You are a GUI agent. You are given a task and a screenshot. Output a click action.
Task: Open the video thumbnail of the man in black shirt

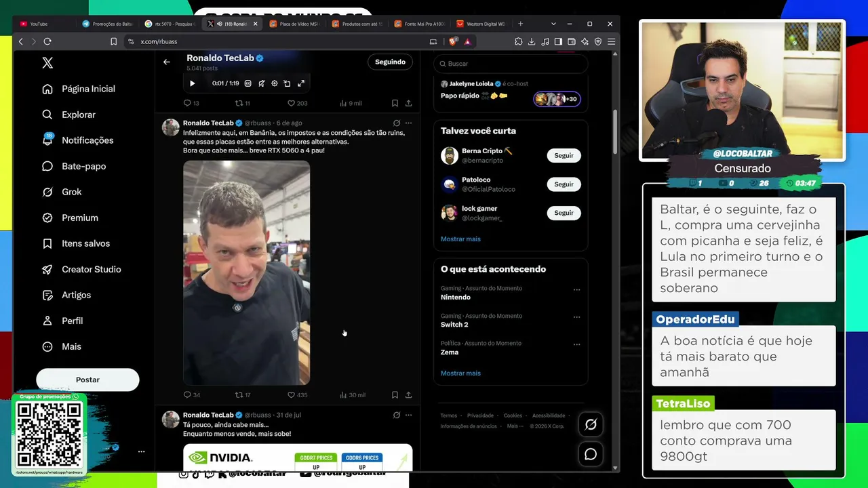247,272
